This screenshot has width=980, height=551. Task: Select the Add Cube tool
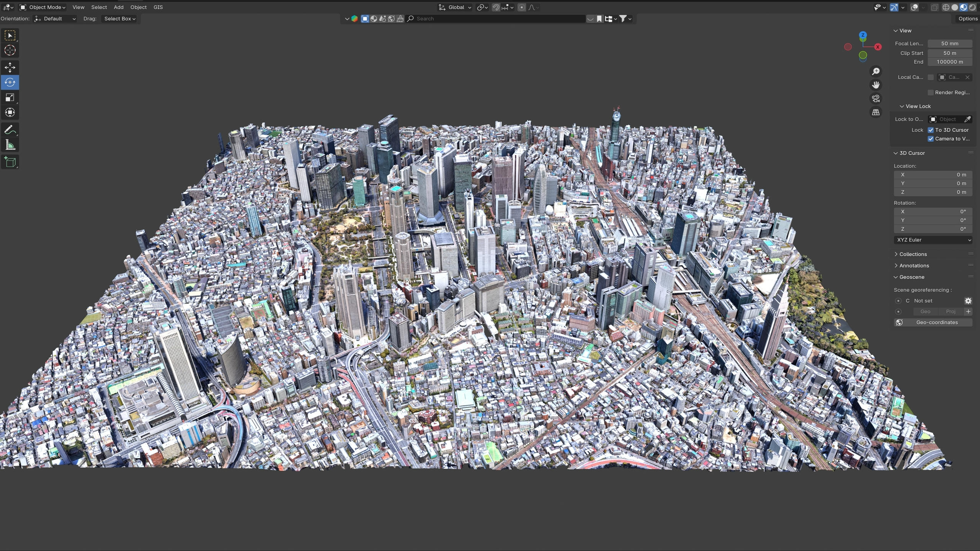click(x=10, y=162)
